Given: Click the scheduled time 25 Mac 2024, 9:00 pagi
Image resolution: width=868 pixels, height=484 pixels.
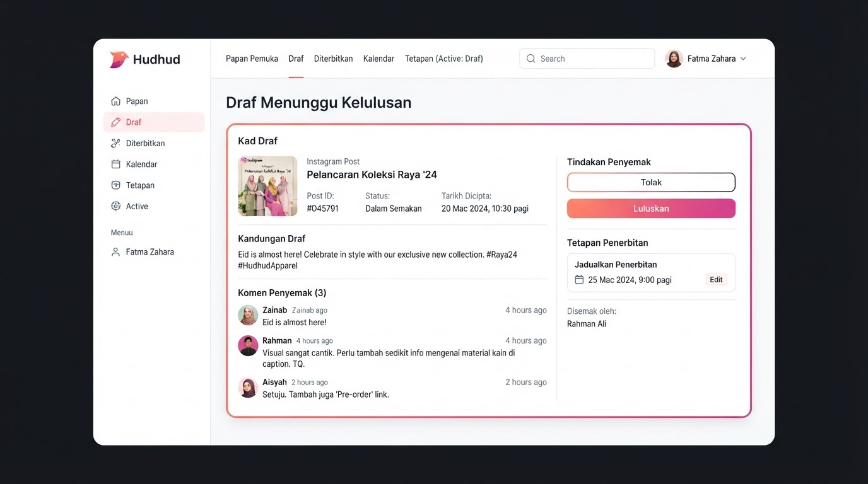Looking at the screenshot, I should pos(630,280).
